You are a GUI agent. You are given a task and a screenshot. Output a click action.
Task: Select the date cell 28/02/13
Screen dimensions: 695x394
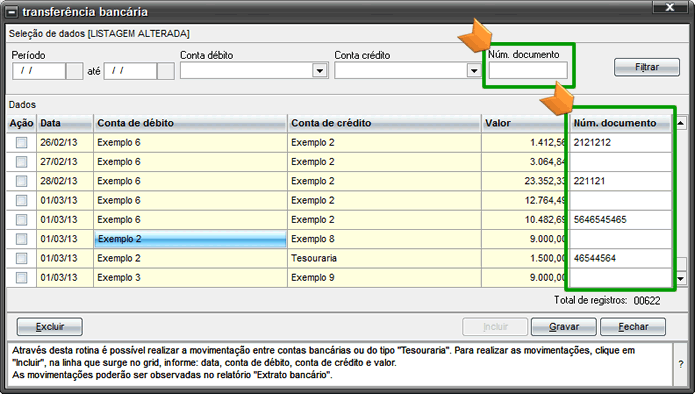(65, 181)
